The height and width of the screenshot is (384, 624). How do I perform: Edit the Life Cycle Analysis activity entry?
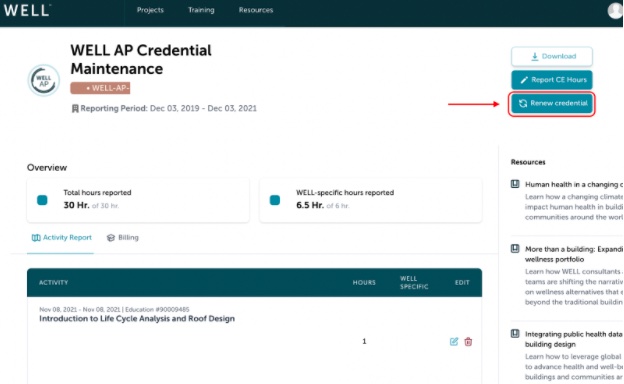pyautogui.click(x=454, y=341)
